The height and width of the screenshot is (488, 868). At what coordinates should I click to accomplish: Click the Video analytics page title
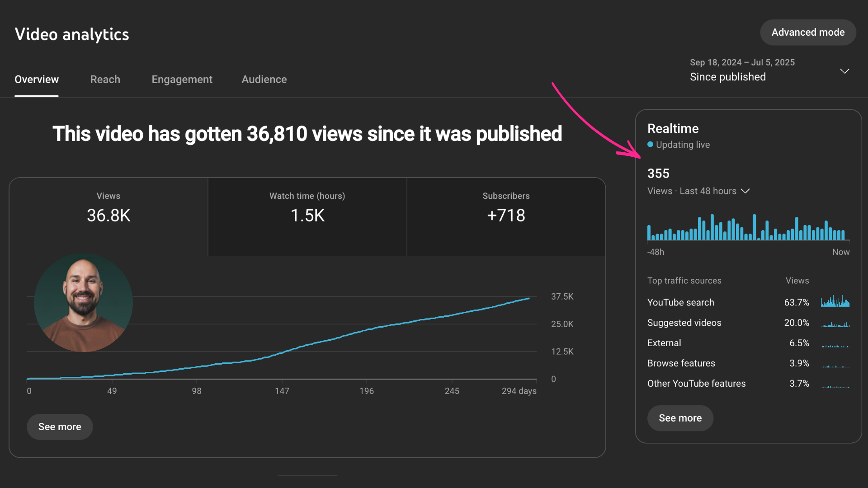(x=72, y=34)
